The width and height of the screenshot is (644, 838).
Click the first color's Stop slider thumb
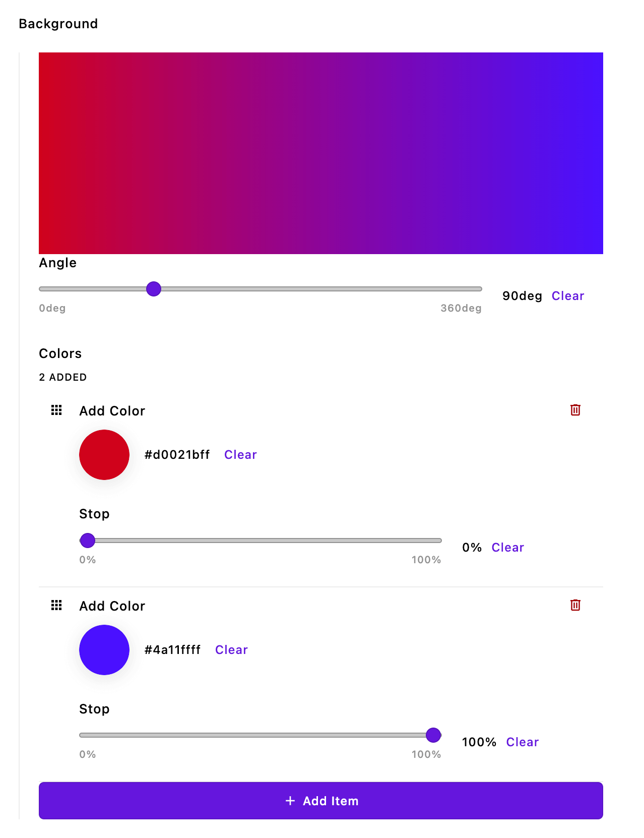(87, 540)
